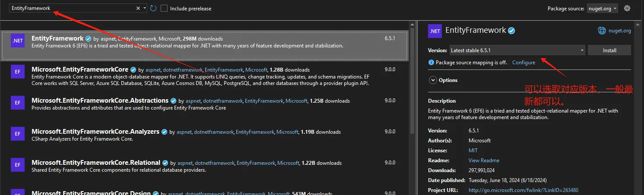
Task: Click the package source mapping info icon
Action: tap(431, 63)
